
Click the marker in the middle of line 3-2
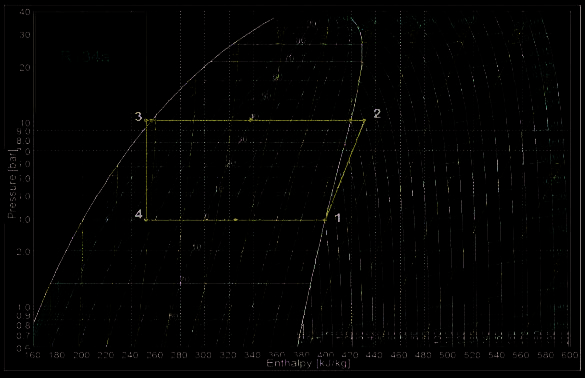[251, 120]
